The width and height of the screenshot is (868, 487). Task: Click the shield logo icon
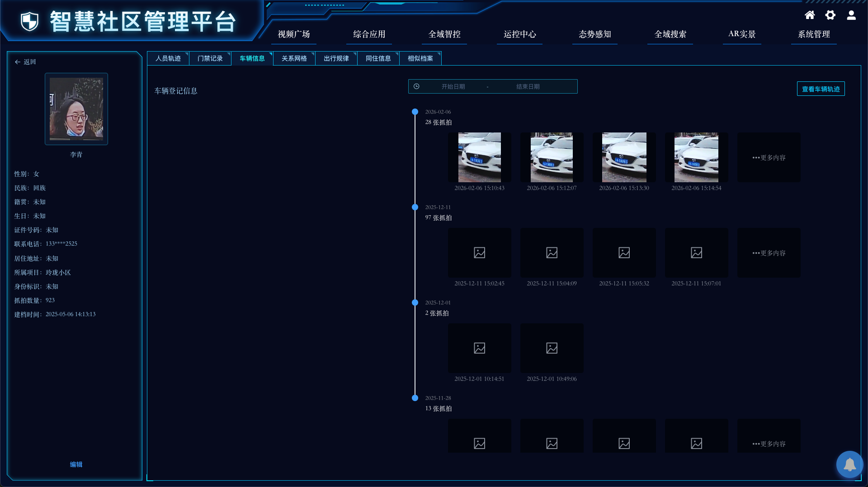coord(30,22)
